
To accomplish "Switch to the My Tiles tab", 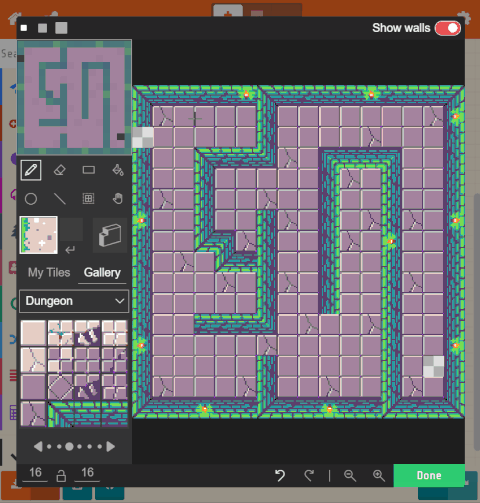I will 49,273.
